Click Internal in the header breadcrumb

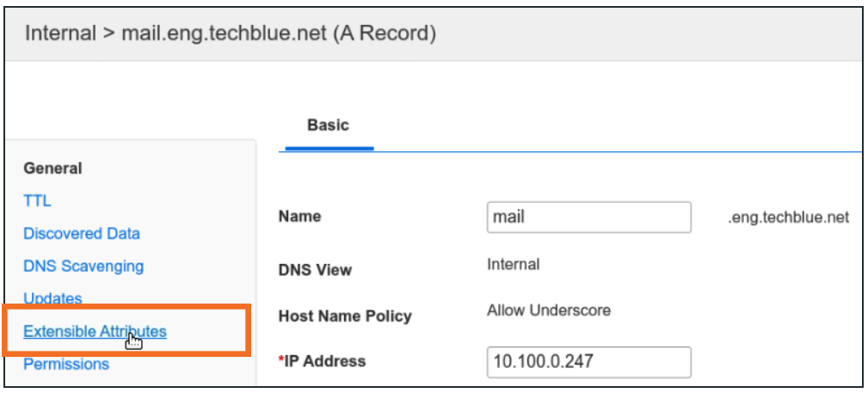point(60,34)
